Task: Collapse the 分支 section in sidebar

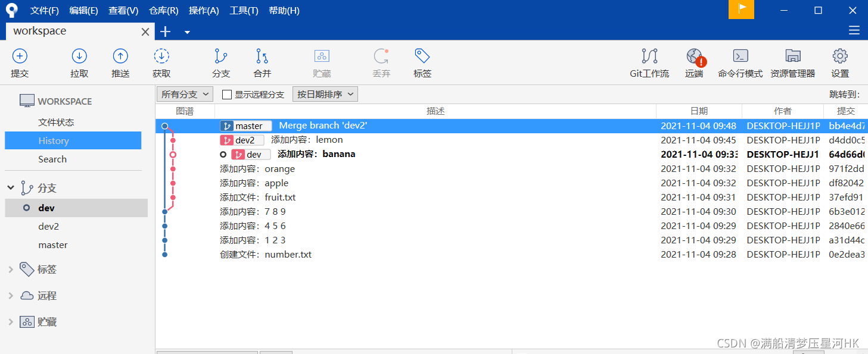Action: (11, 188)
